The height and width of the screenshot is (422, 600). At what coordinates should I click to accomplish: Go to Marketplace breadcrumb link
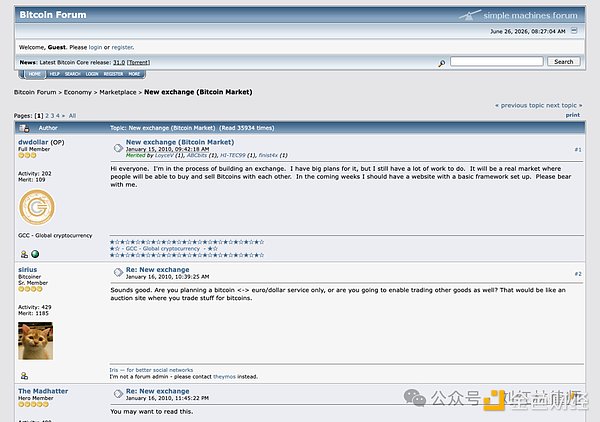(x=118, y=92)
